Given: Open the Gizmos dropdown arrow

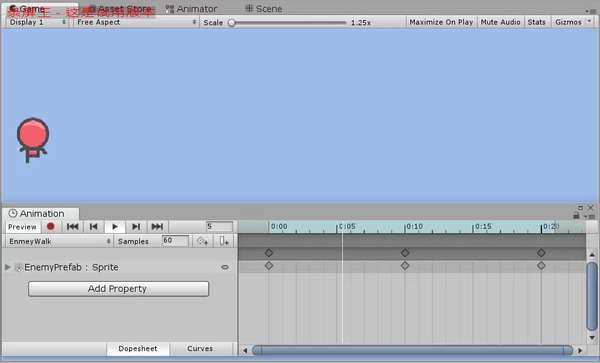Looking at the screenshot, I should click(x=589, y=21).
